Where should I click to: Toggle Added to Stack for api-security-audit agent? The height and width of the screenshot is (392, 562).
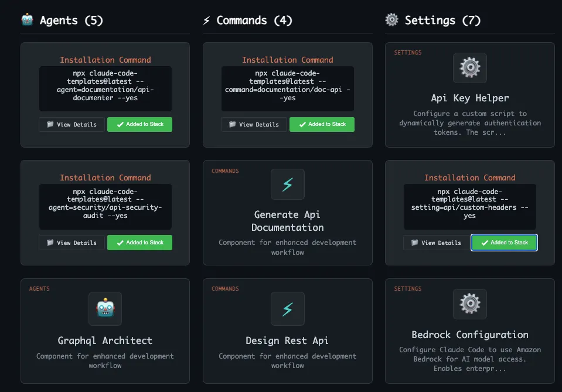tap(139, 243)
